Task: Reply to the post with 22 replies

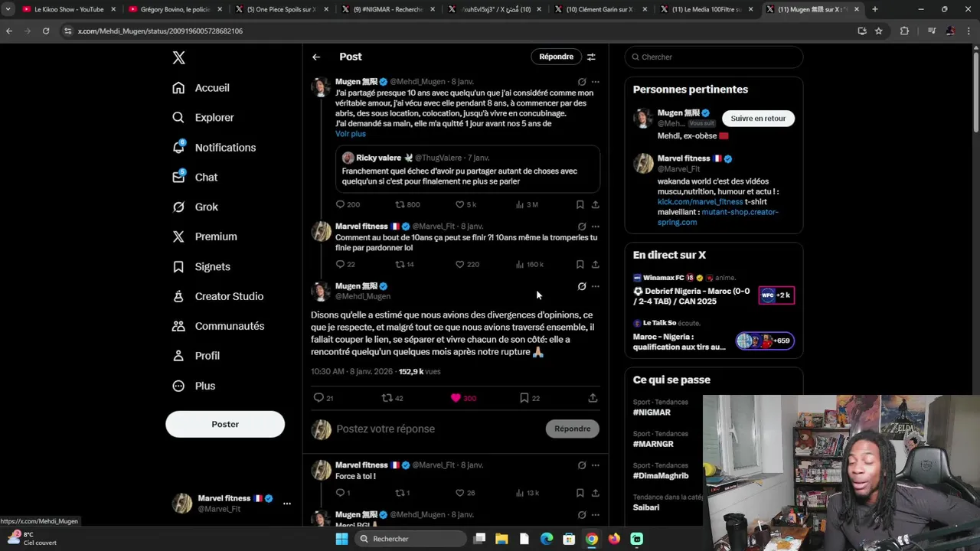Action: 345,264
